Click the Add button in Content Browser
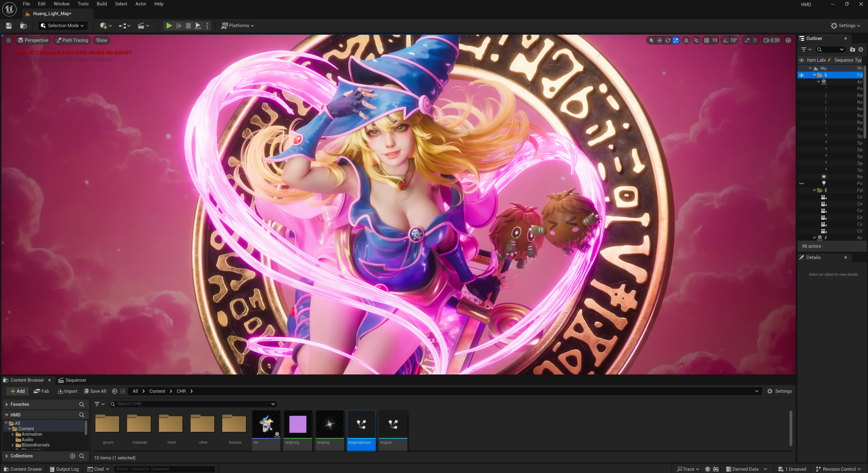This screenshot has width=868, height=473. click(x=17, y=391)
